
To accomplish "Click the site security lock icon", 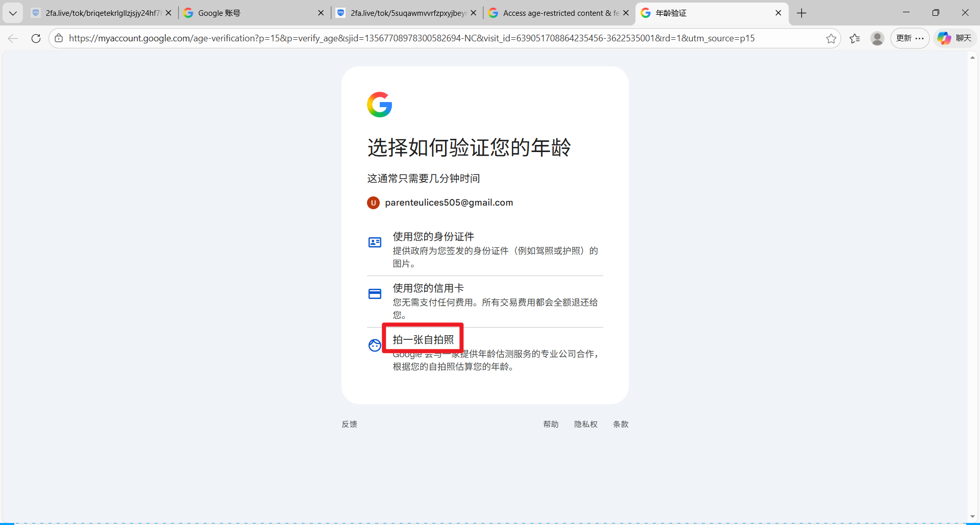I will point(59,38).
